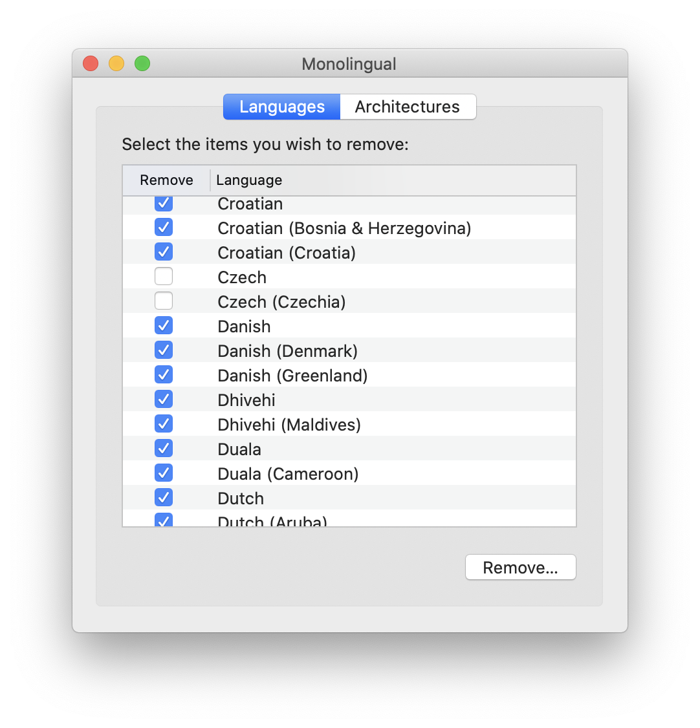Untick the plain Danish language checkbox
The height and width of the screenshot is (728, 700).
tap(164, 326)
